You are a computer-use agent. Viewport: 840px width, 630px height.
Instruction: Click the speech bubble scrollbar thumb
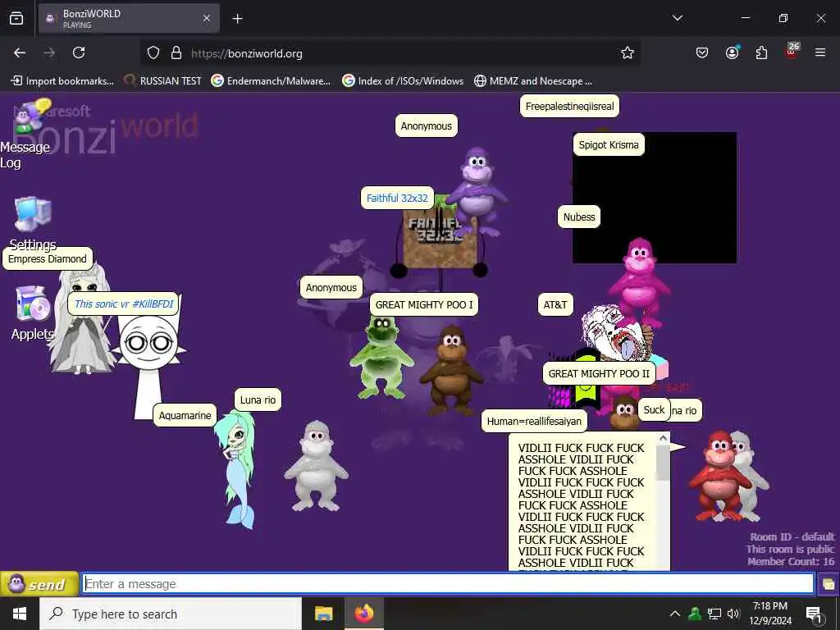tap(663, 463)
